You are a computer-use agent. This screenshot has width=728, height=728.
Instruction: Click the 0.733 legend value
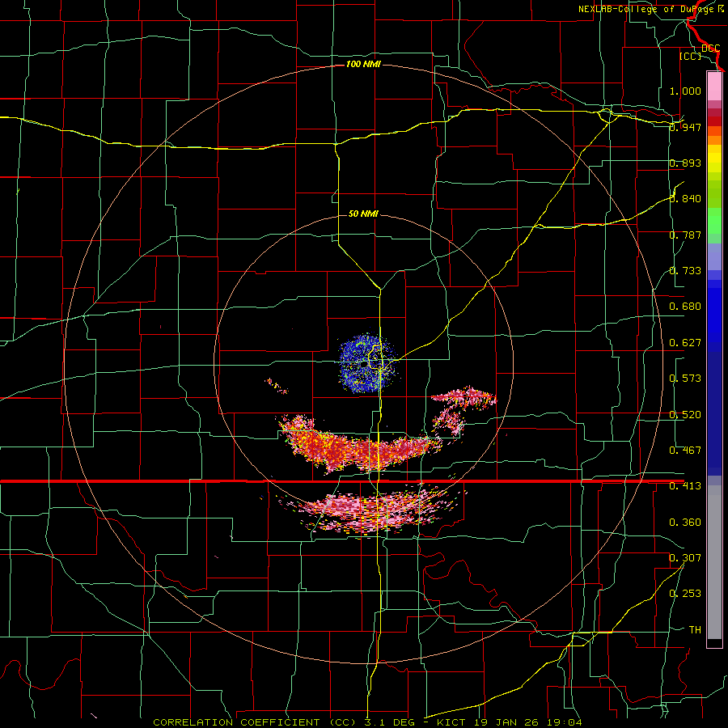685,271
